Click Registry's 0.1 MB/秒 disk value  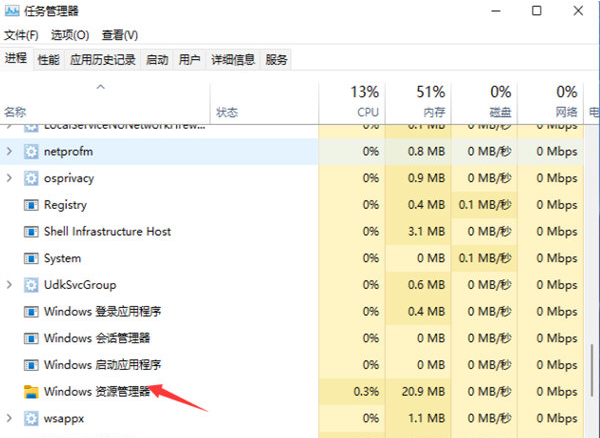tap(485, 205)
